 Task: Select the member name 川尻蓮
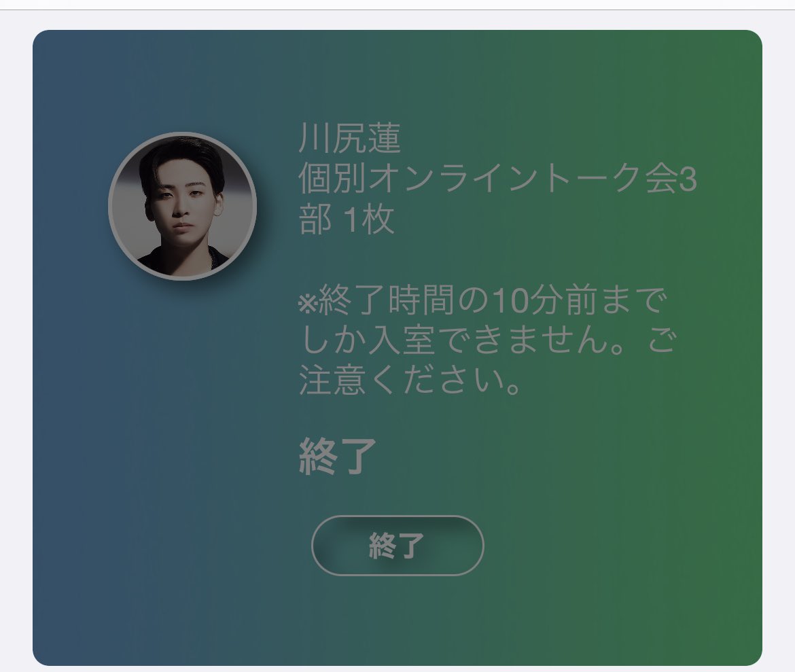tap(350, 139)
